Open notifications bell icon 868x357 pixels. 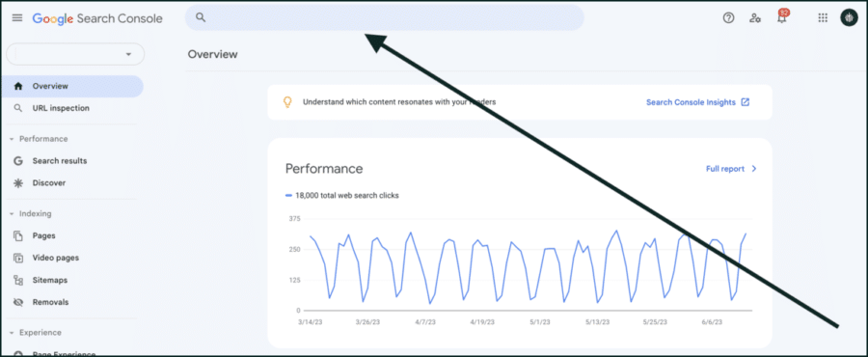781,17
